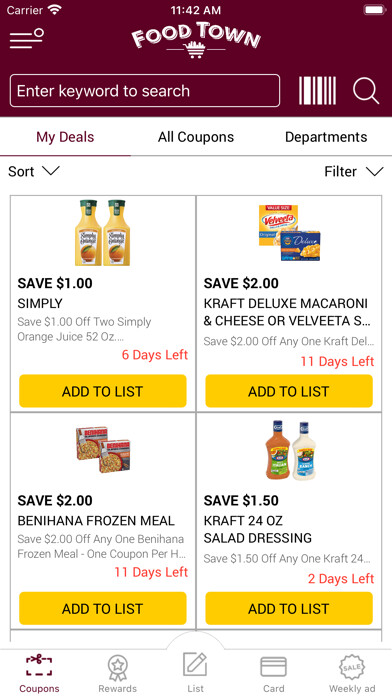392x696 pixels.
Task: Open the Rewards ribbon icon
Action: [x=118, y=668]
